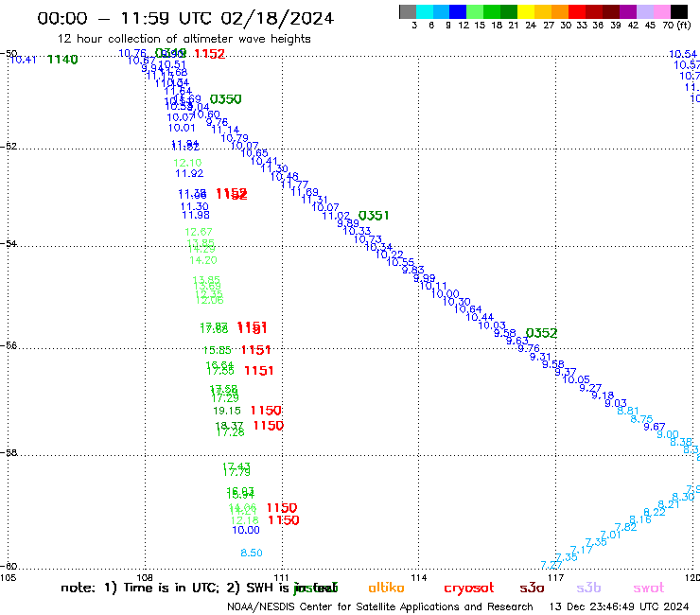The height and width of the screenshot is (615, 700).
Task: Click the bright red swatch above label 33
Action: (x=577, y=11)
